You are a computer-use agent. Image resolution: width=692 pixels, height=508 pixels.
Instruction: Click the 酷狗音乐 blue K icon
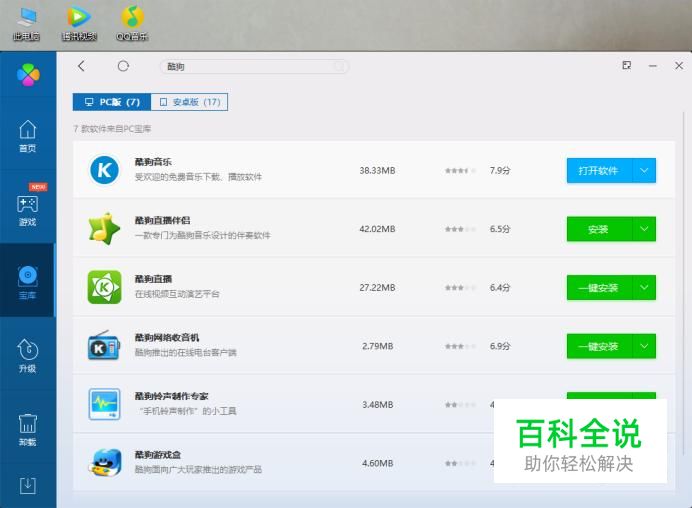pyautogui.click(x=104, y=170)
